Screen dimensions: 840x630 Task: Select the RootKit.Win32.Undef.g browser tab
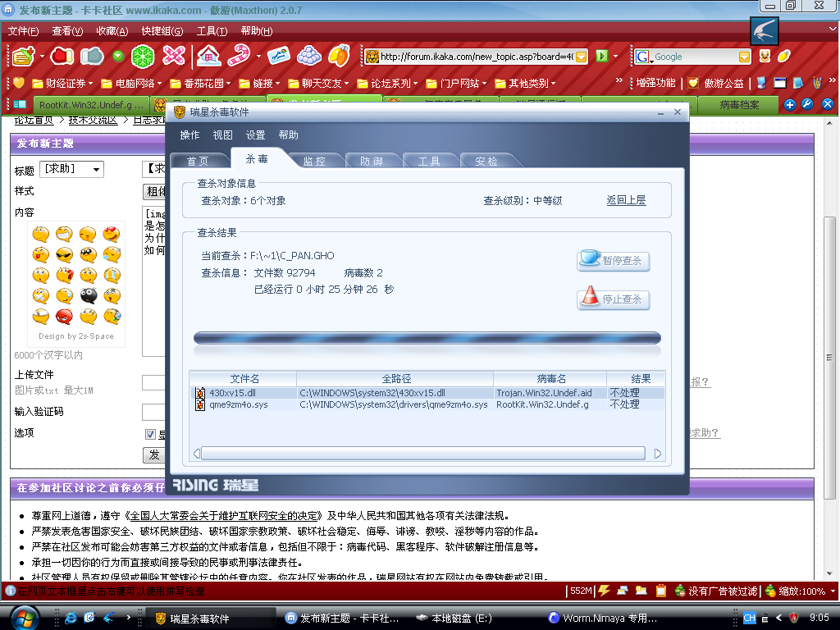click(x=91, y=104)
